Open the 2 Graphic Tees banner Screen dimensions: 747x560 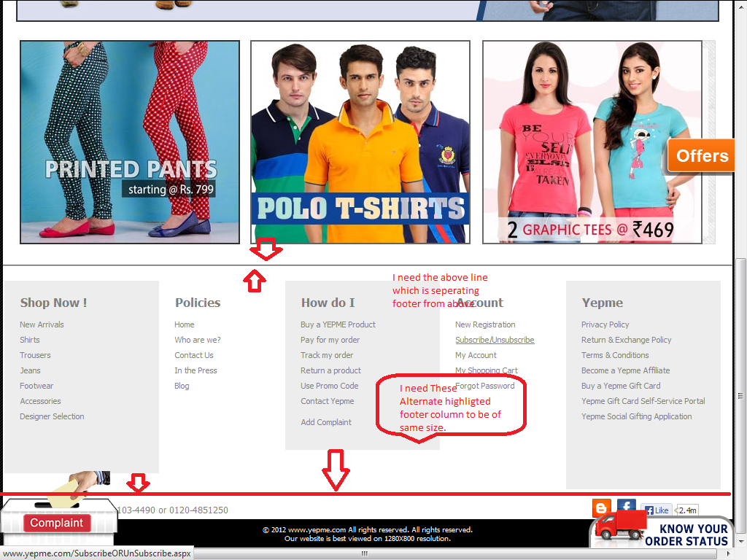coord(592,142)
